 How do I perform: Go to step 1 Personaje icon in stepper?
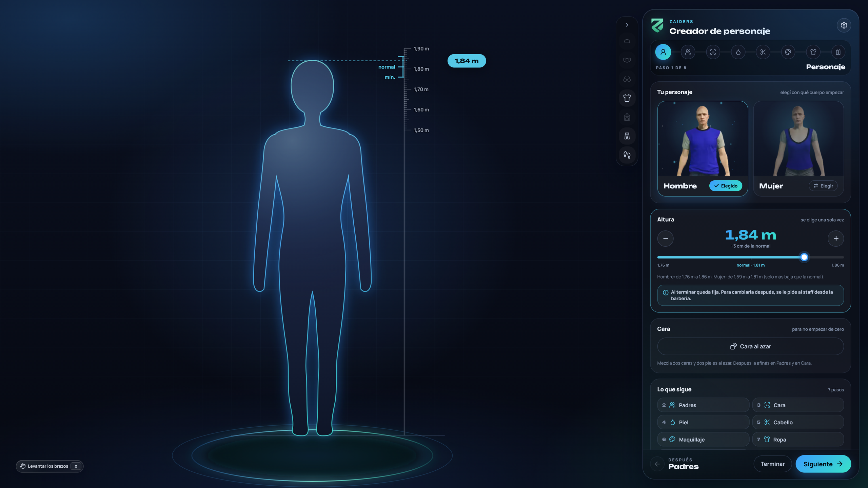click(x=663, y=52)
